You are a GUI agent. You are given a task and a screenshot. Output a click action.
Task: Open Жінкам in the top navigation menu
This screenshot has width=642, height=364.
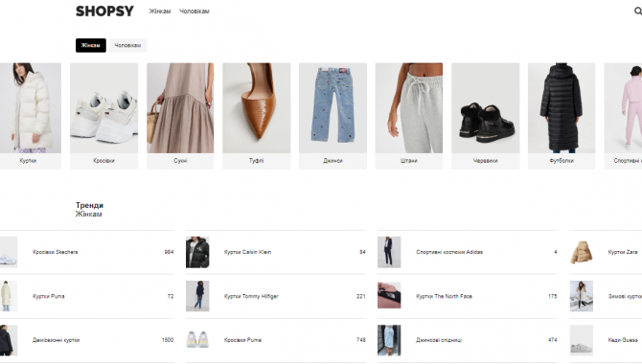[x=160, y=11]
